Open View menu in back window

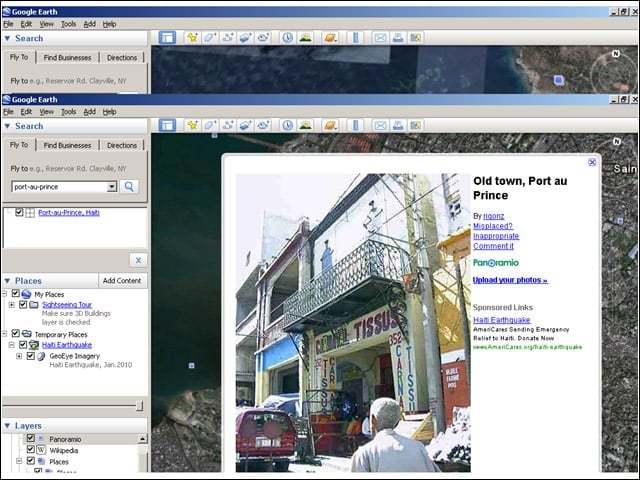tap(47, 24)
